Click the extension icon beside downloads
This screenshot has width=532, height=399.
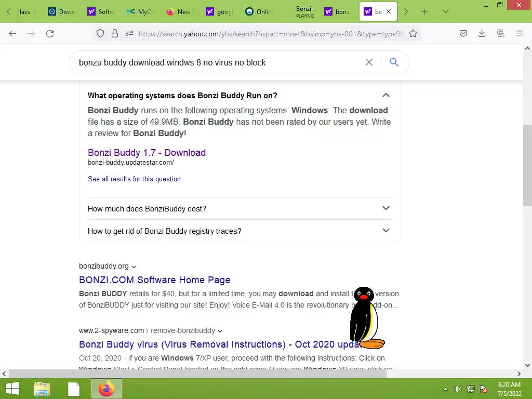tap(500, 33)
